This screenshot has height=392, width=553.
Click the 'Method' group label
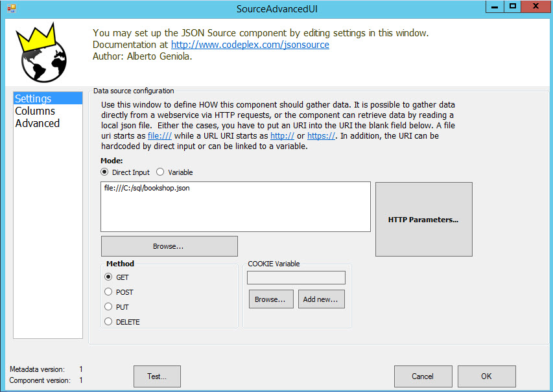121,263
